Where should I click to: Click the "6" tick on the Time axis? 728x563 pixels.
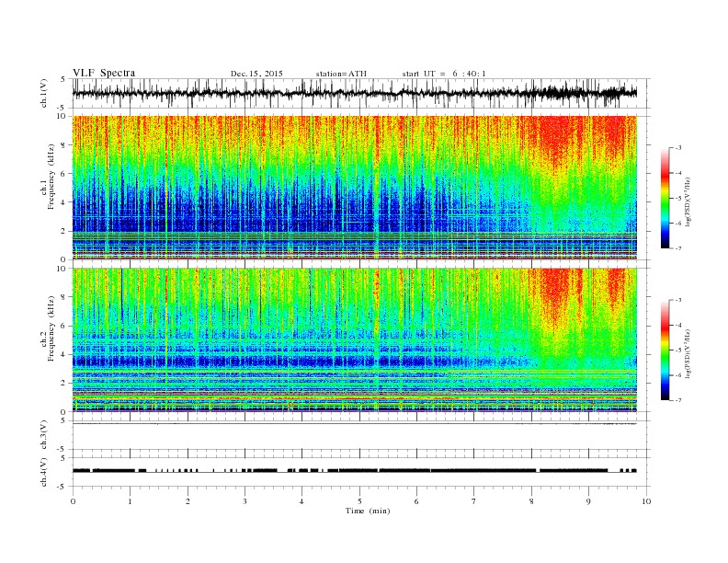(417, 501)
